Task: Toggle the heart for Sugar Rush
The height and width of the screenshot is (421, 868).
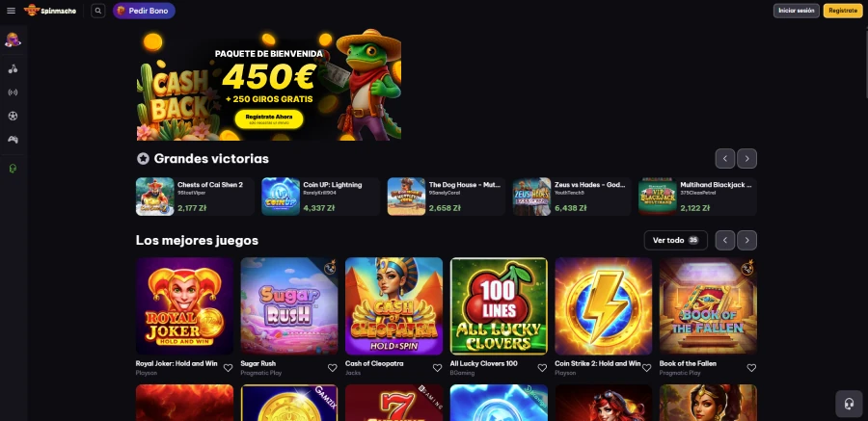Action: (x=332, y=368)
